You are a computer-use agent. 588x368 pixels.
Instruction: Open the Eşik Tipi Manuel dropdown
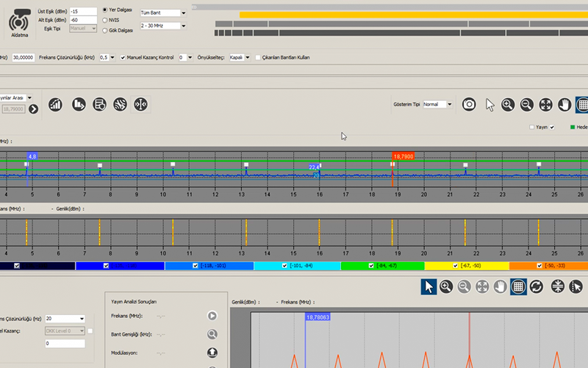click(x=83, y=29)
